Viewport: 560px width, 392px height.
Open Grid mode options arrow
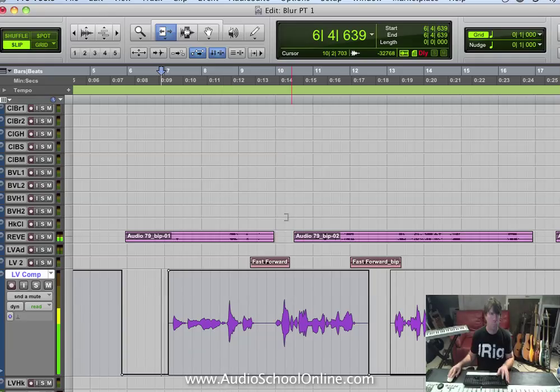54,44
